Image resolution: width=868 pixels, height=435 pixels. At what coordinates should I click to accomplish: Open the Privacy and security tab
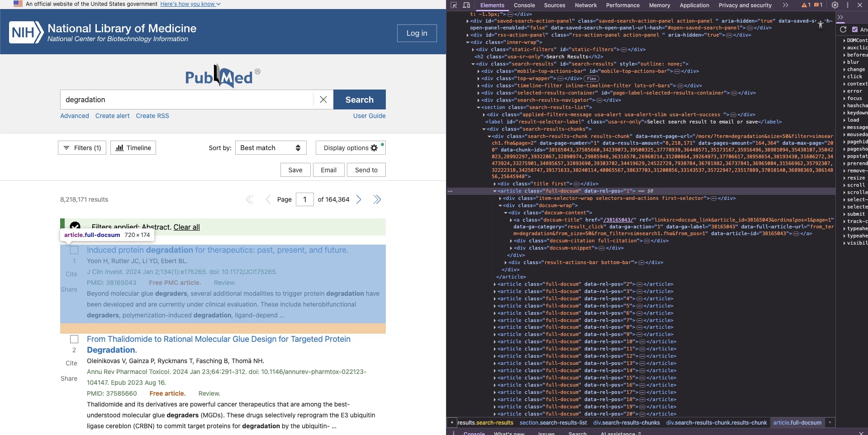pyautogui.click(x=745, y=5)
